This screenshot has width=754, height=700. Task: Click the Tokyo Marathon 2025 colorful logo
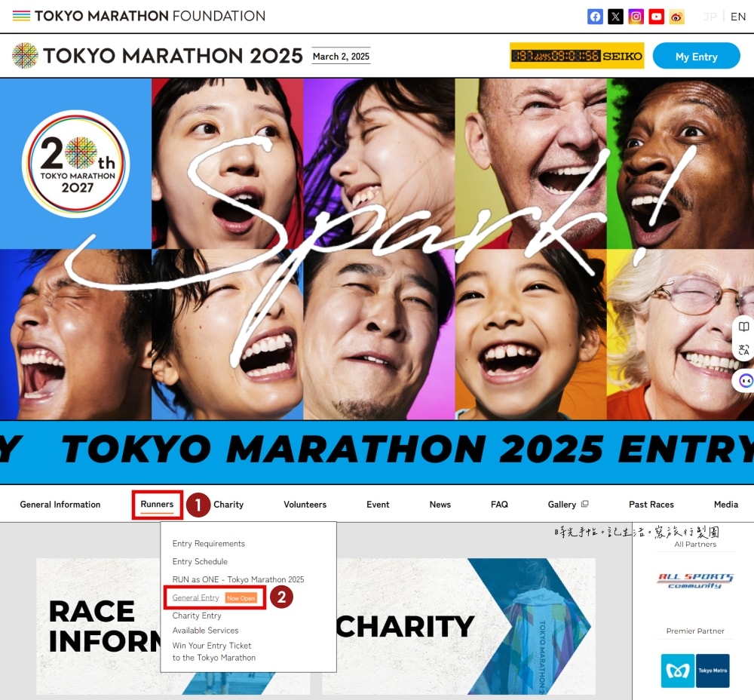25,55
